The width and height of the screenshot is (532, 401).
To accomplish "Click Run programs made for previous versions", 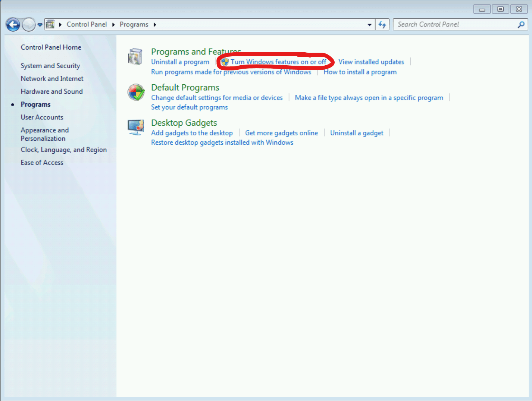I will 231,72.
